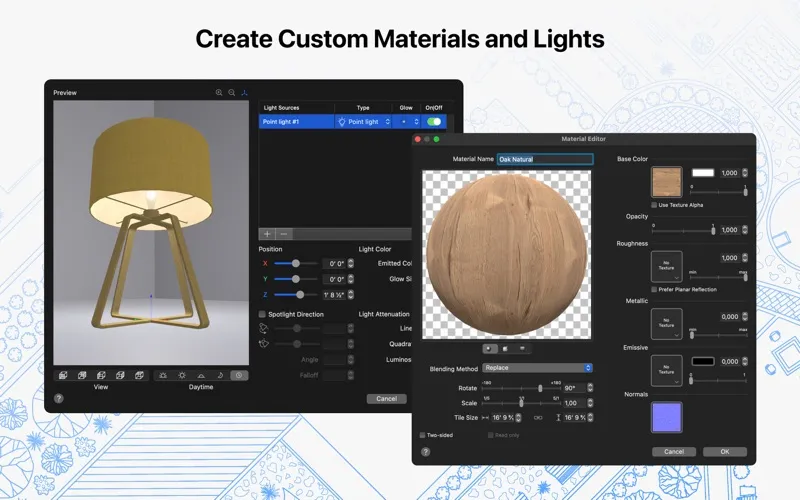The image size is (800, 500).
Task: Check the Use Texture Alpha option
Action: [653, 204]
